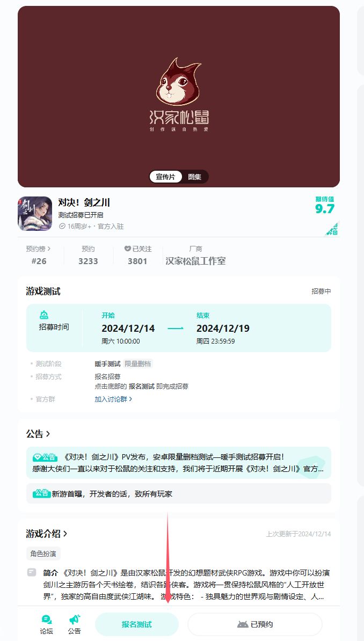Image resolution: width=364 pixels, height=641 pixels.
Task: Expand the 预约榜 ranking chevron
Action: click(49, 249)
